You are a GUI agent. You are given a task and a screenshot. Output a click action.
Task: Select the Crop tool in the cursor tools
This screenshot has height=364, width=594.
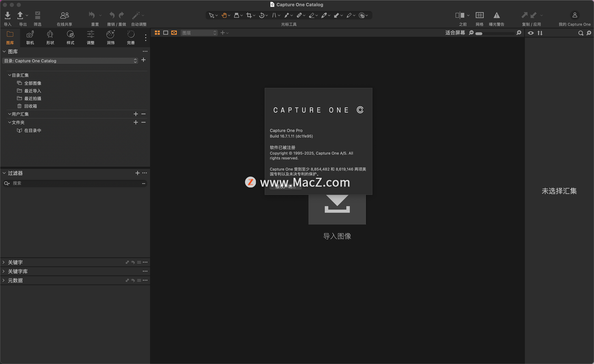(x=249, y=15)
